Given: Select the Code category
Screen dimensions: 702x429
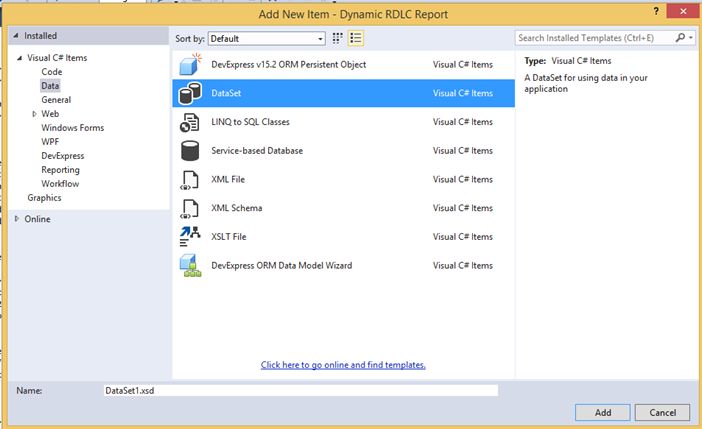Looking at the screenshot, I should pyautogui.click(x=51, y=72).
